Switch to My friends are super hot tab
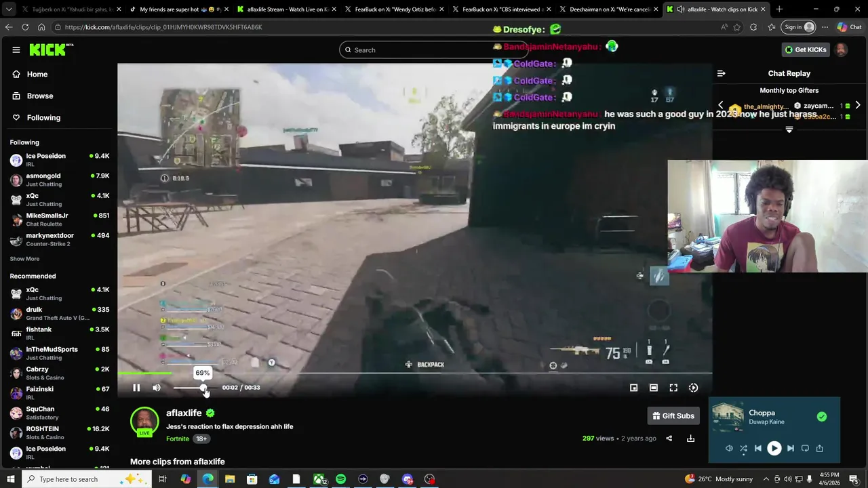 [176, 9]
